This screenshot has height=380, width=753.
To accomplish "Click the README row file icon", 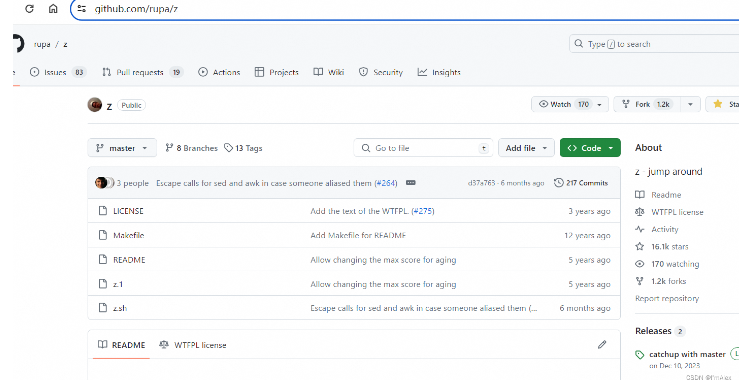I will [102, 259].
